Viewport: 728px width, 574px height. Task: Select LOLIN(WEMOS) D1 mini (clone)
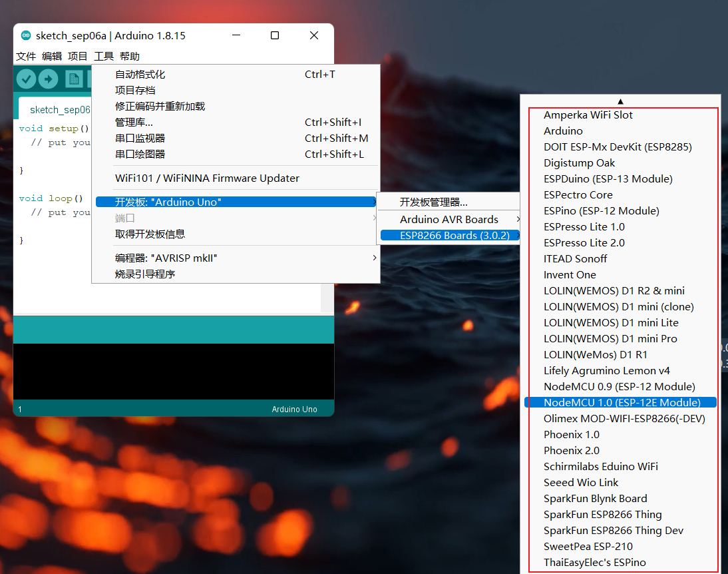pyautogui.click(x=620, y=307)
